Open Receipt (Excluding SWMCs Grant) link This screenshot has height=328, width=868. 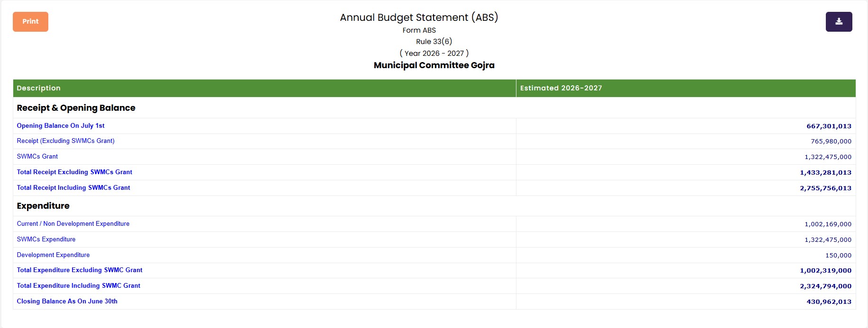[x=65, y=141]
